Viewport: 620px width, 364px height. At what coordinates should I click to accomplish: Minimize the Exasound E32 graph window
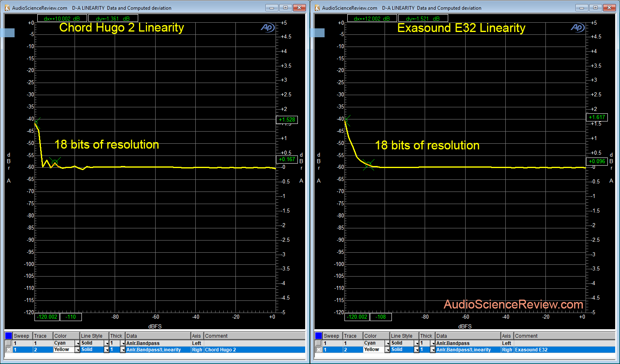(582, 8)
